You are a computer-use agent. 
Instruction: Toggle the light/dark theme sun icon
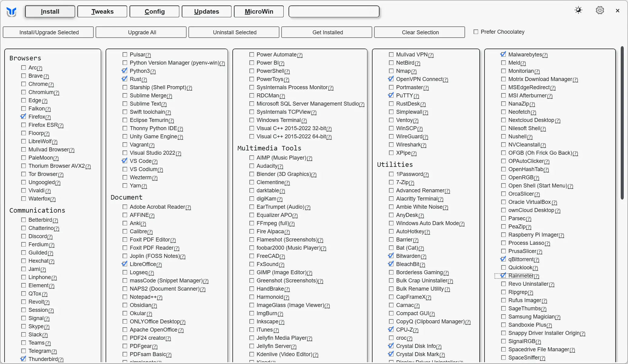(x=578, y=10)
